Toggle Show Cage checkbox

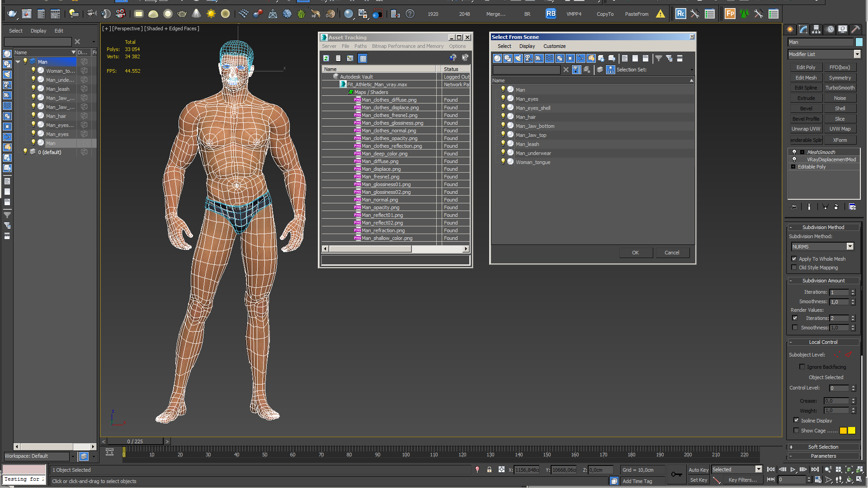(795, 430)
